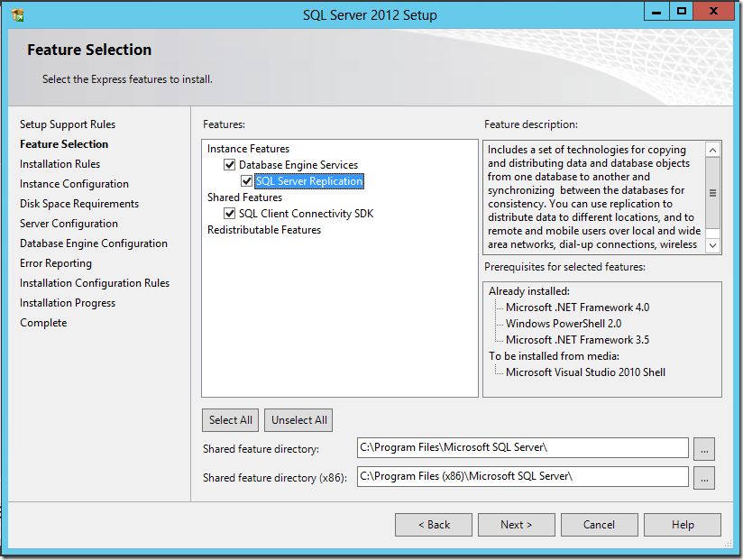
Task: Click the Setup Support Rules step
Action: point(68,124)
